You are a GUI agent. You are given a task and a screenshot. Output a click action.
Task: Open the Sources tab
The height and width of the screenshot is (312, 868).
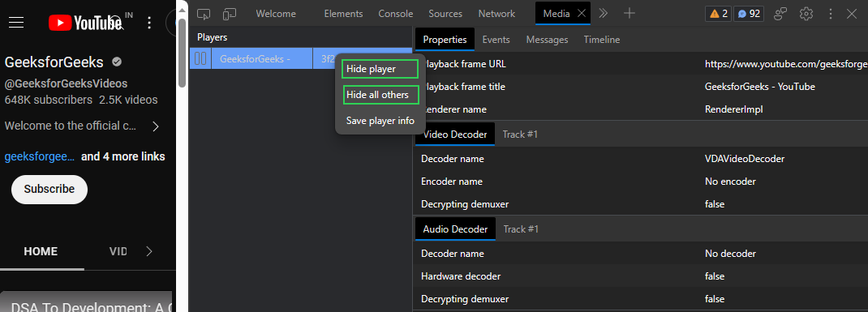pos(445,14)
